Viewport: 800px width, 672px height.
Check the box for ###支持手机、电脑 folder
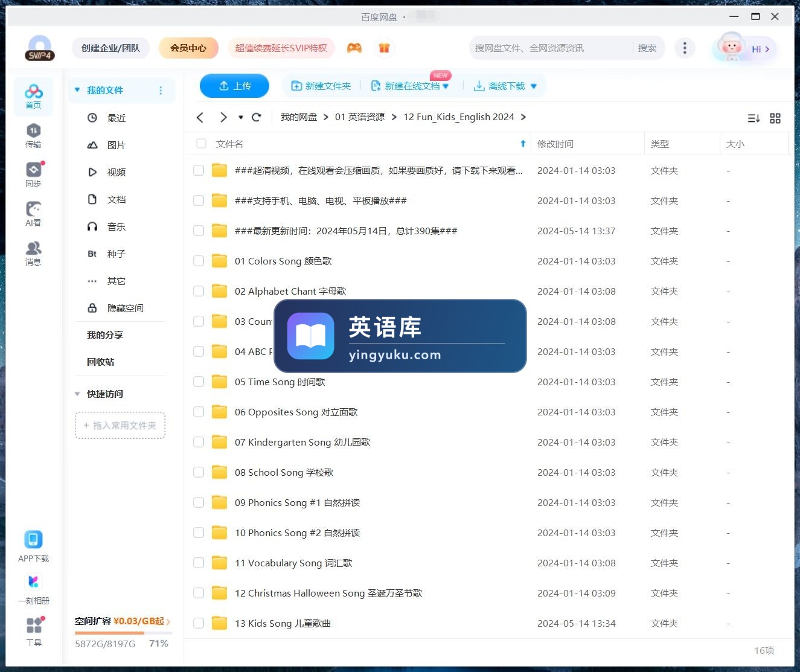199,200
